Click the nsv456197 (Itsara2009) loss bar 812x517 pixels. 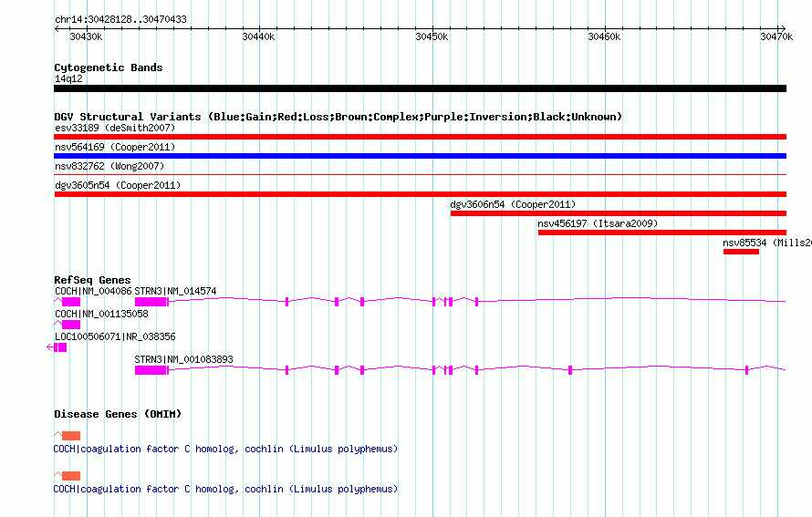662,233
